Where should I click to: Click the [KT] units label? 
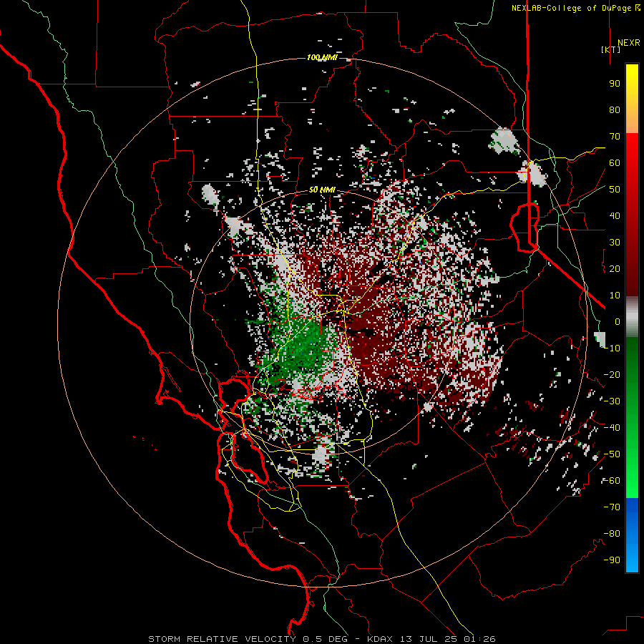[x=611, y=49]
